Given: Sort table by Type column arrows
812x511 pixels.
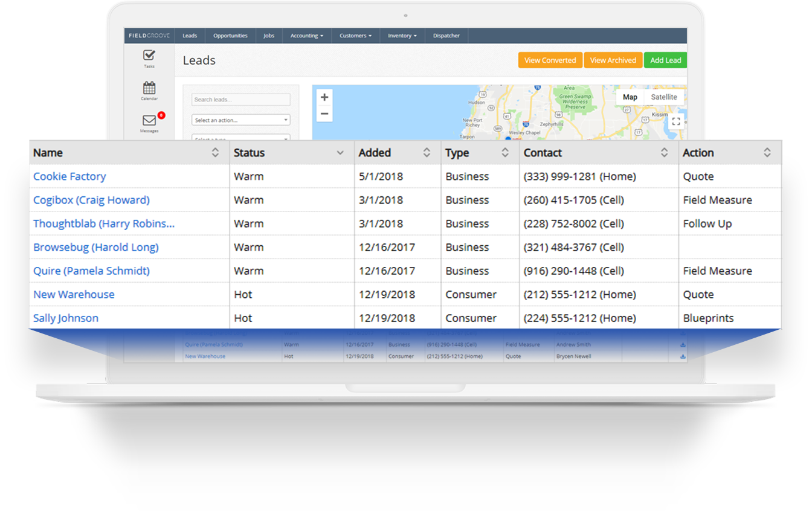Looking at the screenshot, I should click(x=505, y=153).
